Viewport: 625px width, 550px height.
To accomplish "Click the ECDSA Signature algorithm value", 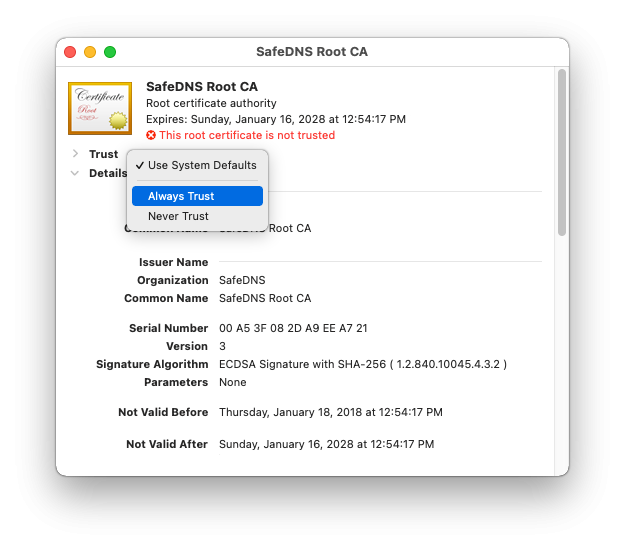I will click(363, 364).
